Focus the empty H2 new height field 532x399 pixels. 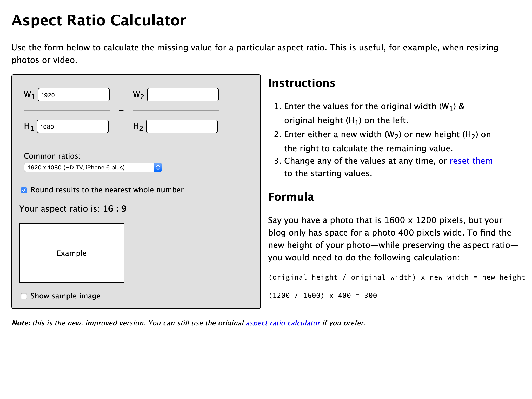(x=182, y=126)
